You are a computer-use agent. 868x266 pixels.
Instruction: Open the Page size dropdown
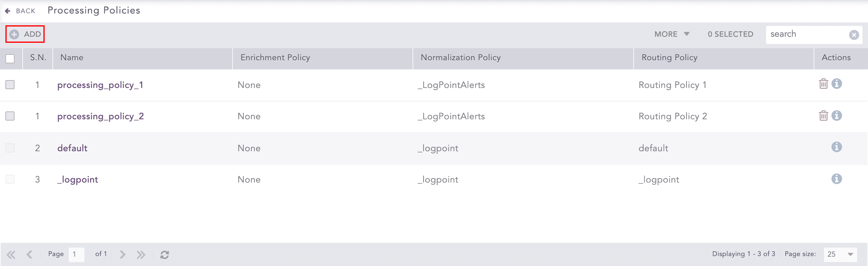[x=840, y=255]
